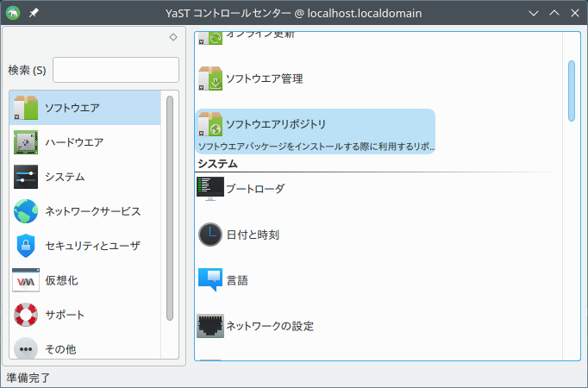
Task: Click the module list vertical scrollbar handle
Action: click(572, 91)
